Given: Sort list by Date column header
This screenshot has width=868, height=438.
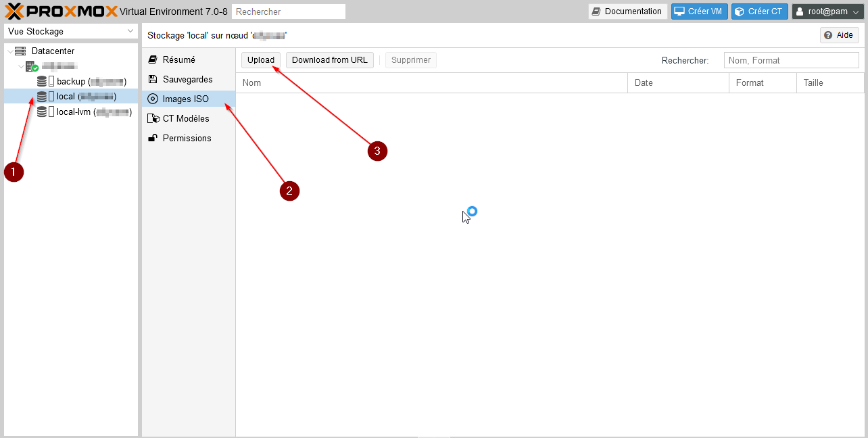Looking at the screenshot, I should click(677, 83).
